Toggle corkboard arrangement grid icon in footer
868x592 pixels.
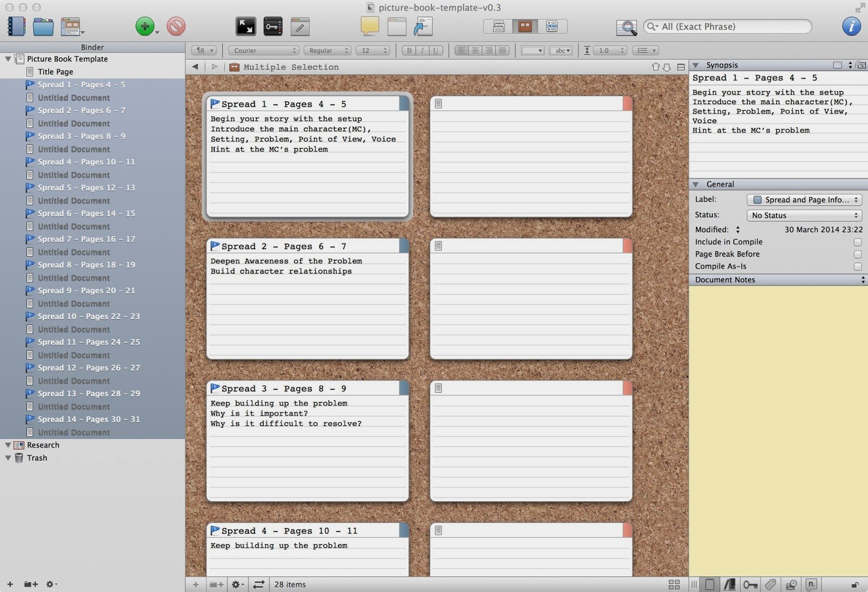pos(674,584)
